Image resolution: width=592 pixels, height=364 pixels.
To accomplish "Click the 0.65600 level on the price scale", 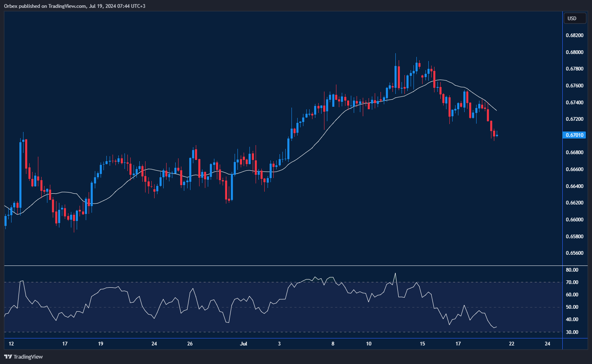I will tap(574, 253).
